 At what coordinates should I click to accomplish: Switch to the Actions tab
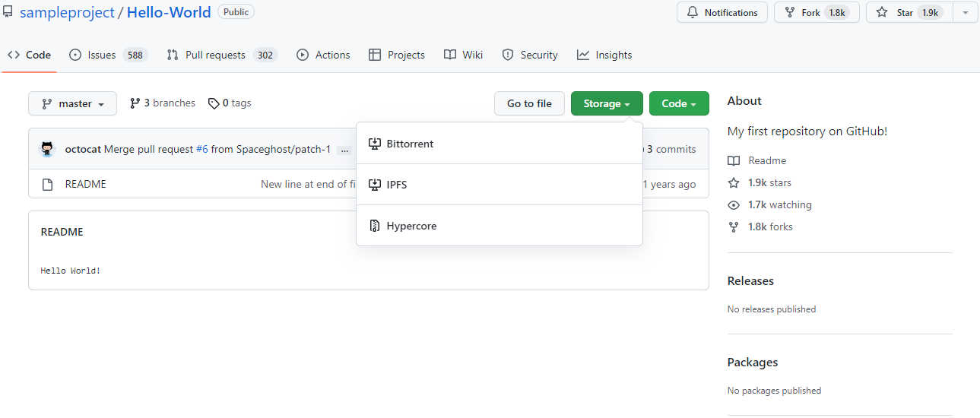tap(323, 55)
